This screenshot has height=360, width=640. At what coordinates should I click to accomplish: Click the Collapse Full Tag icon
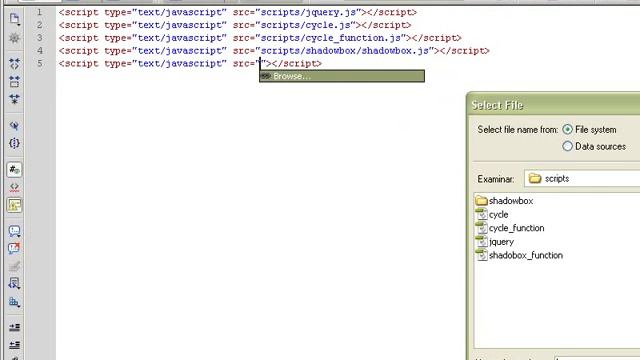14,64
